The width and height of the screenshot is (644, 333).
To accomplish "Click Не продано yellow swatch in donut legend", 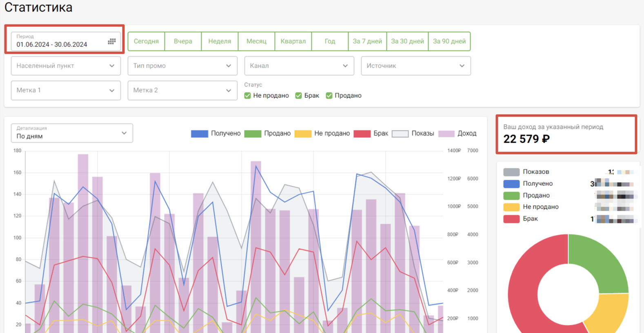I will 511,207.
